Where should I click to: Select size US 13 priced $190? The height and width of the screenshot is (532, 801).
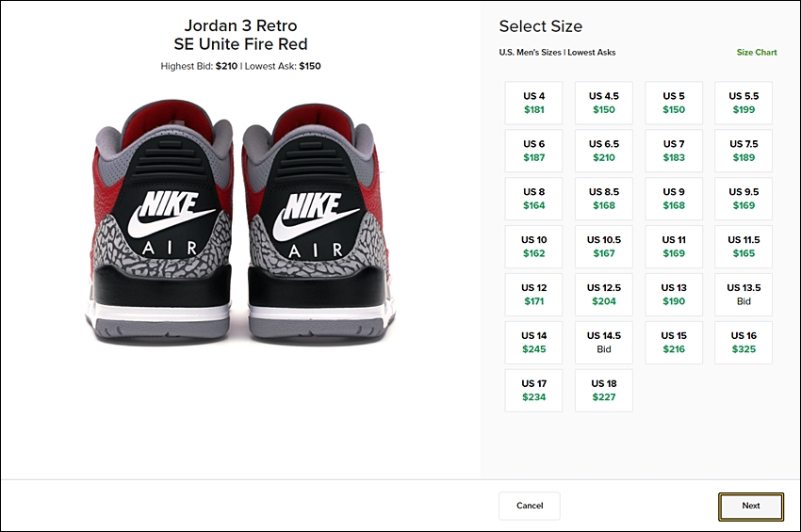click(x=674, y=295)
